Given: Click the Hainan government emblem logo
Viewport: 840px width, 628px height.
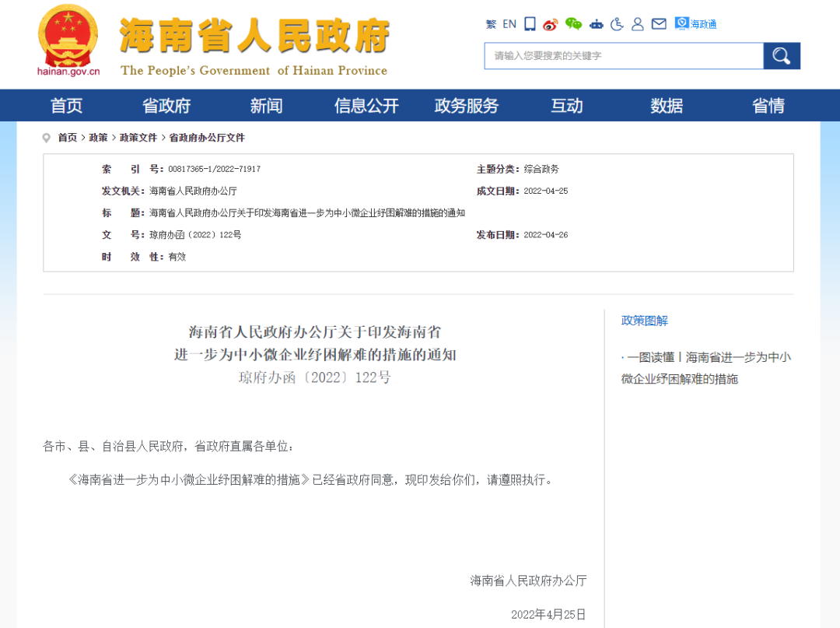Looking at the screenshot, I should [68, 35].
